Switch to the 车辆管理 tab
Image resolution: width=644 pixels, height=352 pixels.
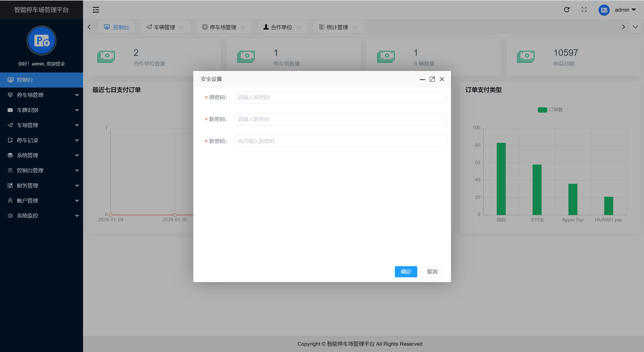point(164,27)
